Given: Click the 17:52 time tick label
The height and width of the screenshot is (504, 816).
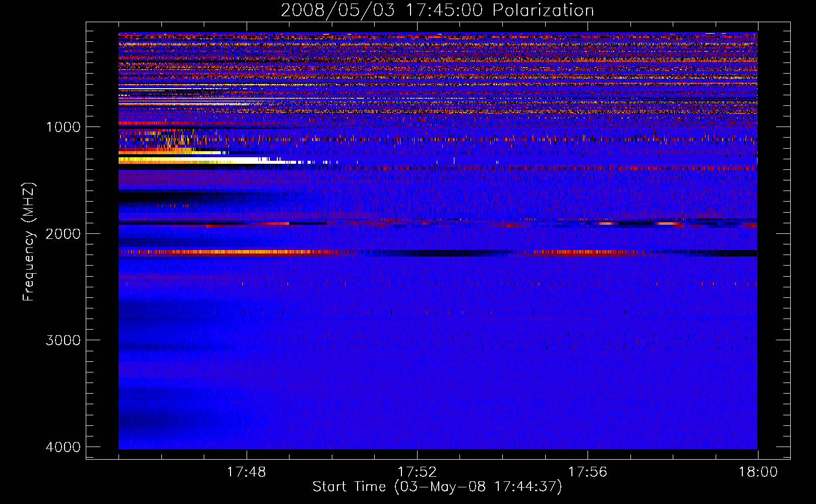Looking at the screenshot, I should pyautogui.click(x=417, y=472).
